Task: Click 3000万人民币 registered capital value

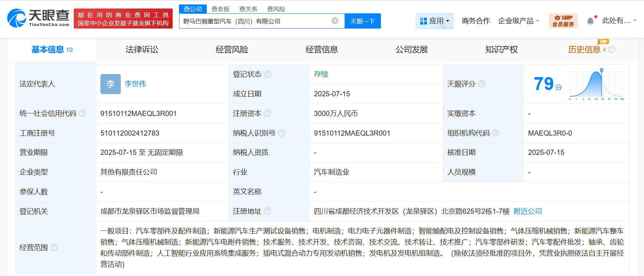Action: [x=336, y=113]
